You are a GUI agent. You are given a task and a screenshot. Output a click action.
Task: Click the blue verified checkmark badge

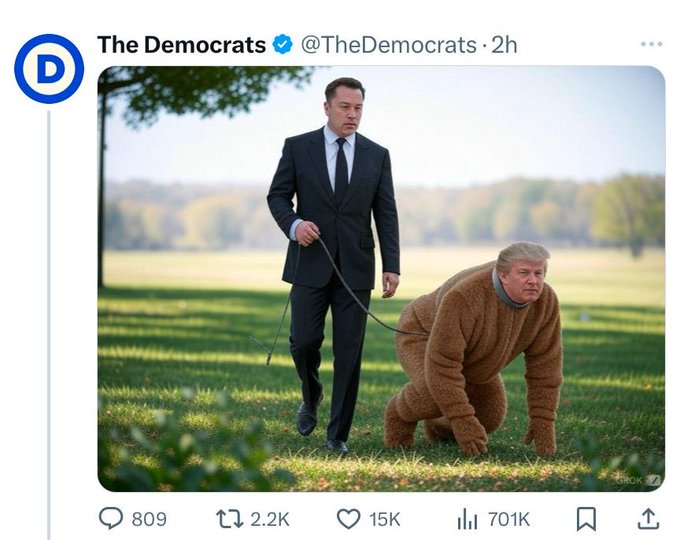tap(283, 45)
